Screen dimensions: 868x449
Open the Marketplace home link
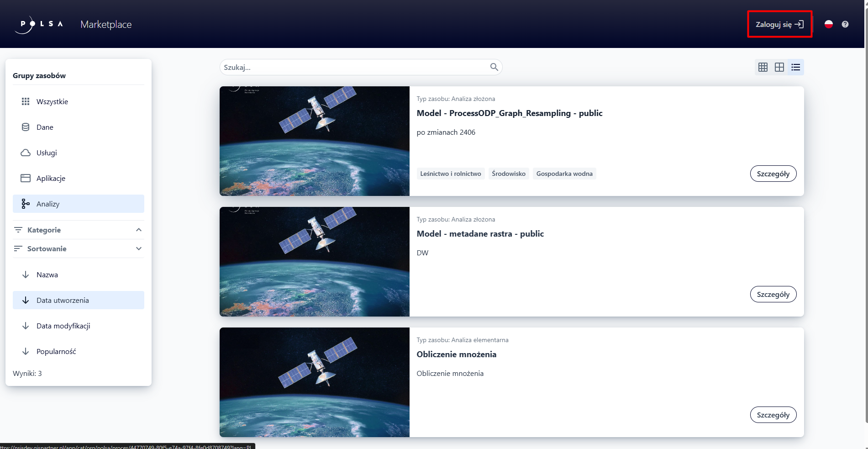106,24
